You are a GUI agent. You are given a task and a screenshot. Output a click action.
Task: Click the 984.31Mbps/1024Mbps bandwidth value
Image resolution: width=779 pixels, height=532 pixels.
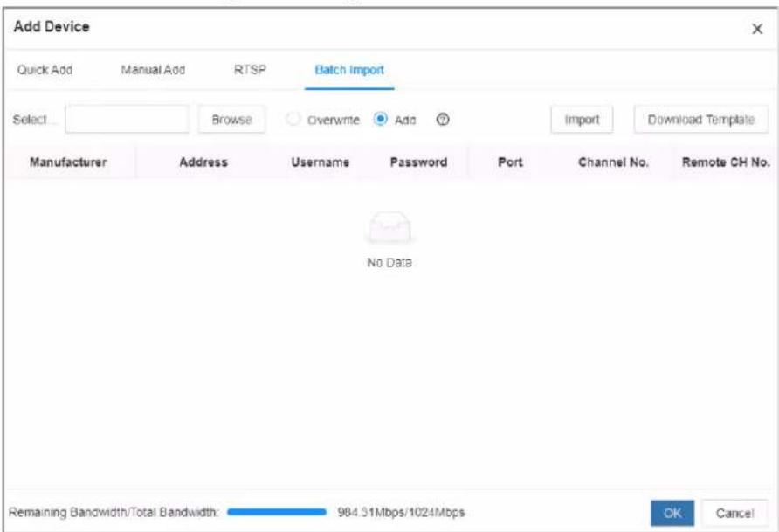(401, 512)
